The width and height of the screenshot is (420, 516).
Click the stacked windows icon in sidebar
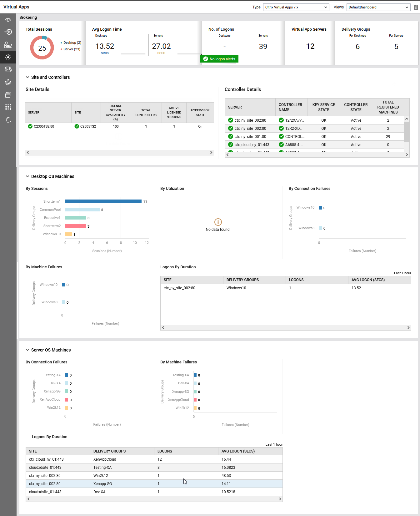tap(8, 94)
